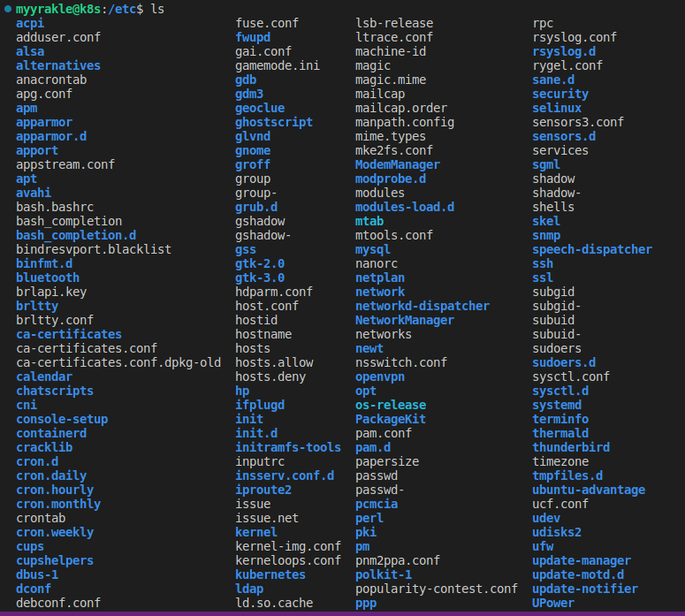Select the 'speech-dispatcher' directory
The height and width of the screenshot is (616, 685).
(x=592, y=249)
